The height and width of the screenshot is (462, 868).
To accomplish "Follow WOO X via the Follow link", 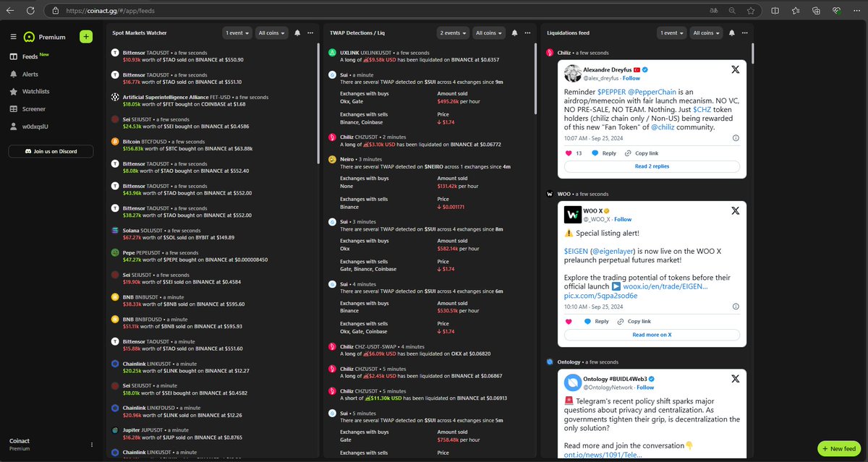I will [623, 219].
